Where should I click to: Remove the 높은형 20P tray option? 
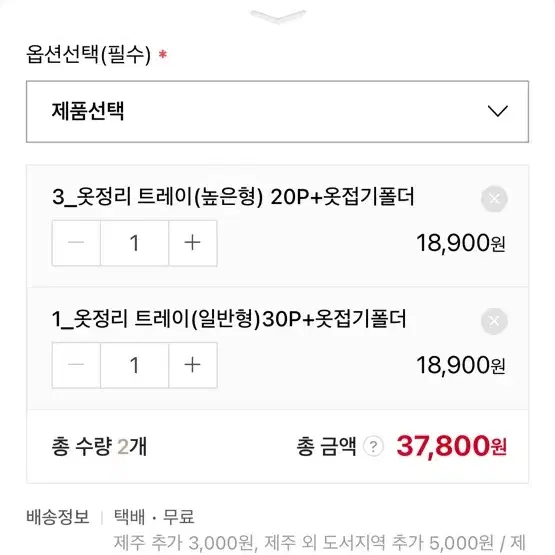[494, 199]
